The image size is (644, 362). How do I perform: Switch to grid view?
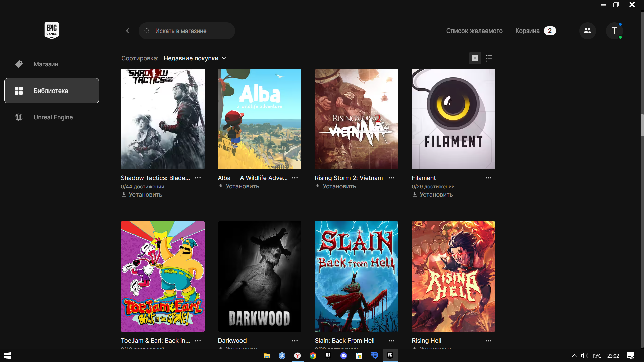(475, 58)
